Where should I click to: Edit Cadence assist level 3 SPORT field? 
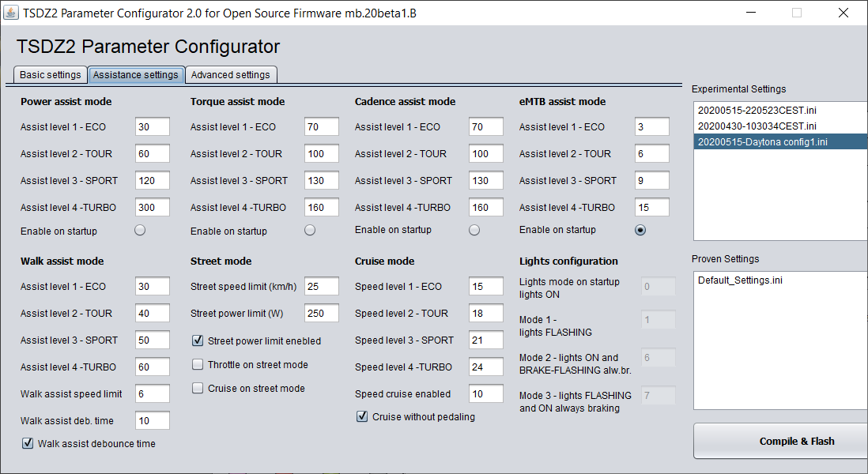pos(486,180)
